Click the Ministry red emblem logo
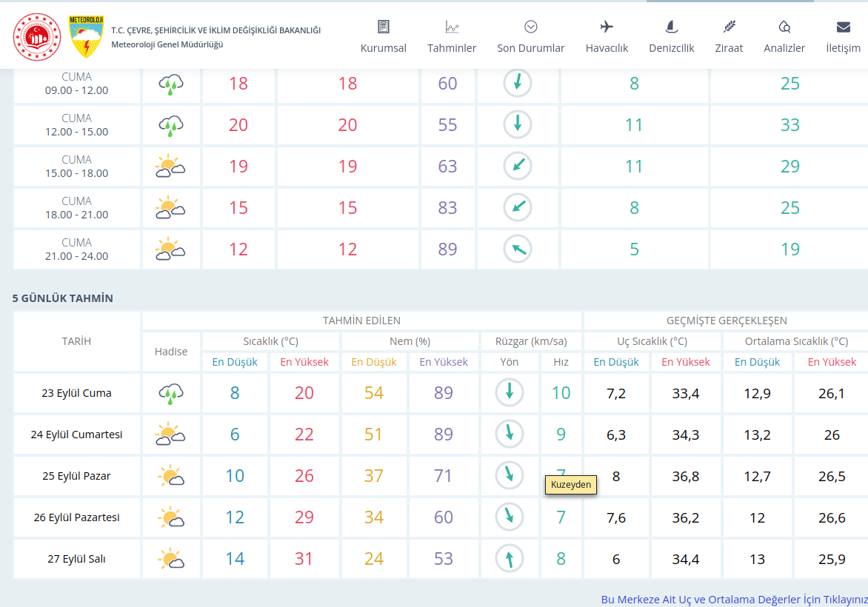This screenshot has height=607, width=868. pyautogui.click(x=36, y=37)
